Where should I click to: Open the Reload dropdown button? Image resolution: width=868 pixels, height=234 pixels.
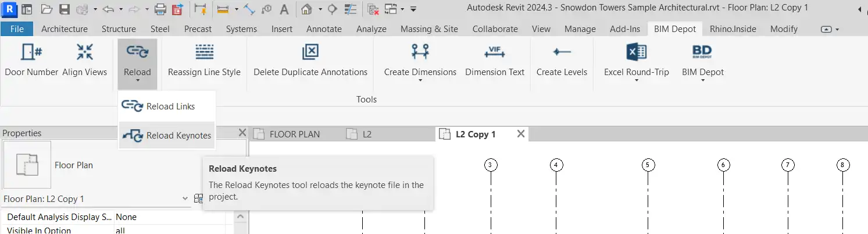pos(137,64)
